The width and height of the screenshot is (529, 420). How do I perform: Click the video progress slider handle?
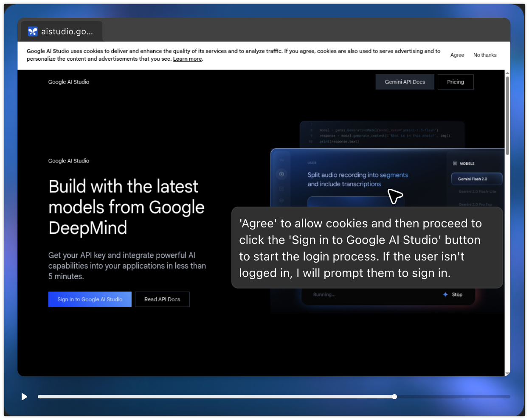[x=394, y=397]
